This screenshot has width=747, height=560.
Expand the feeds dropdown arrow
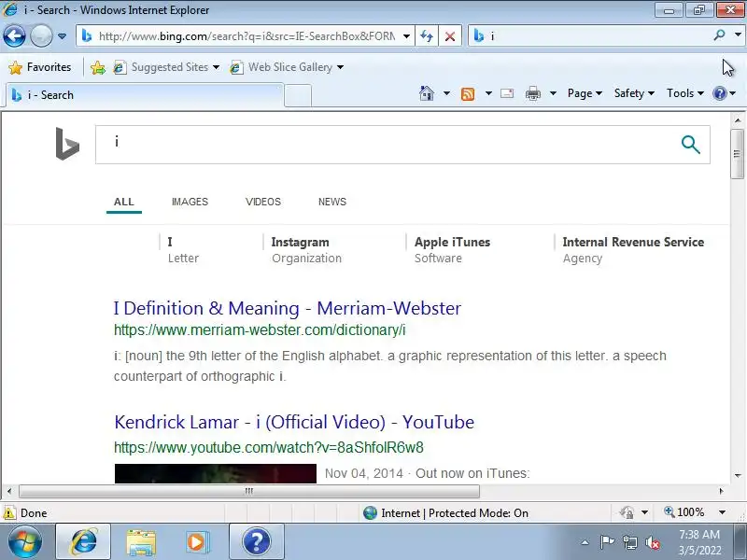(488, 93)
